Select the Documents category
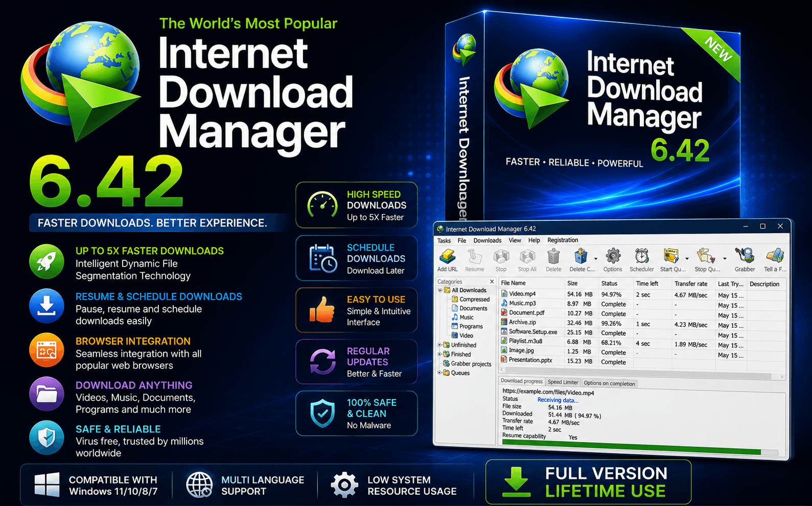812x506 pixels. (x=470, y=309)
